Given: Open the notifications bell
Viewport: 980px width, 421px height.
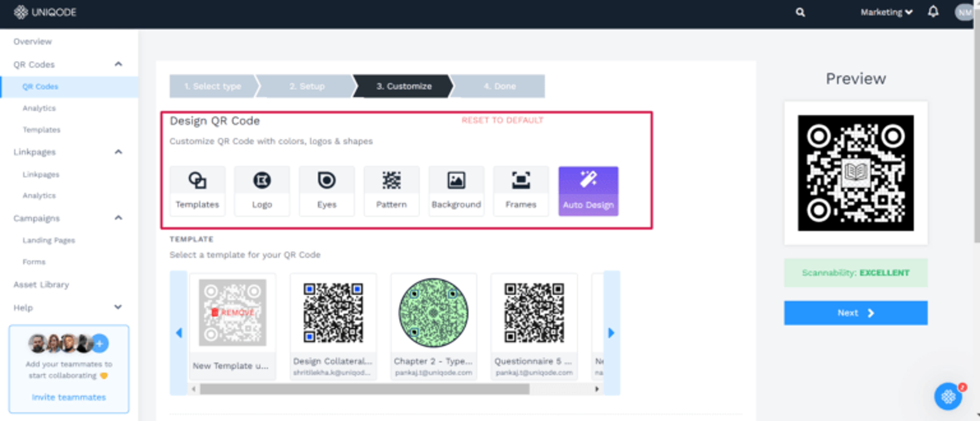Looking at the screenshot, I should 933,12.
